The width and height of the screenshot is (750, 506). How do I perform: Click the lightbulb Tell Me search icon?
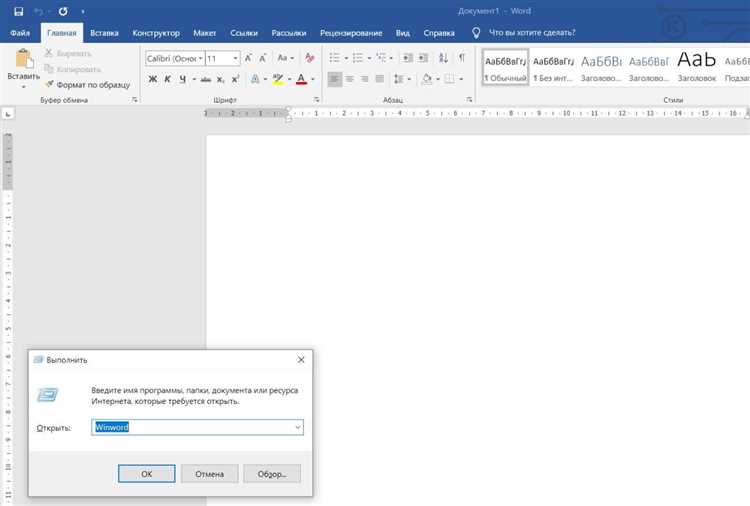(476, 33)
